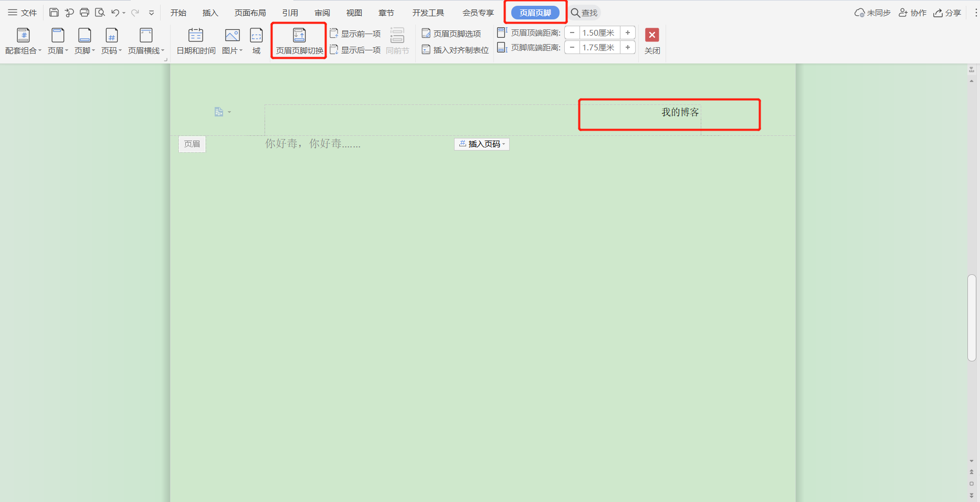Viewport: 980px width, 502px height.
Task: Open 查找 search in document
Action: pyautogui.click(x=584, y=12)
